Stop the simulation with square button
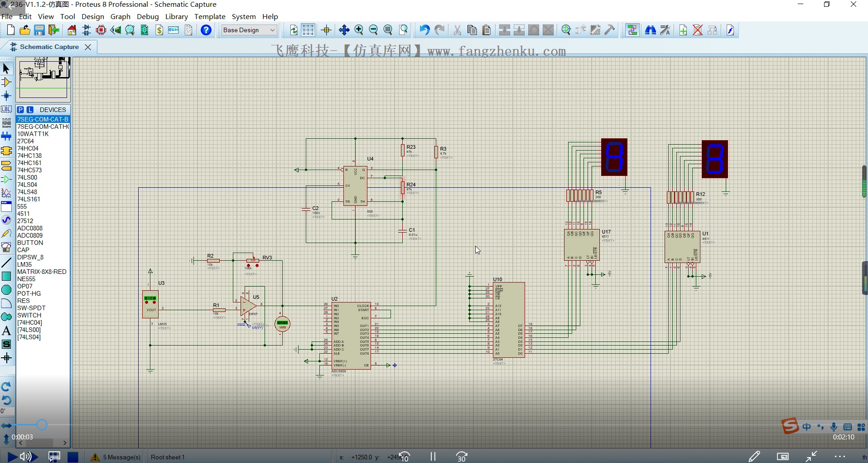 click(x=73, y=457)
